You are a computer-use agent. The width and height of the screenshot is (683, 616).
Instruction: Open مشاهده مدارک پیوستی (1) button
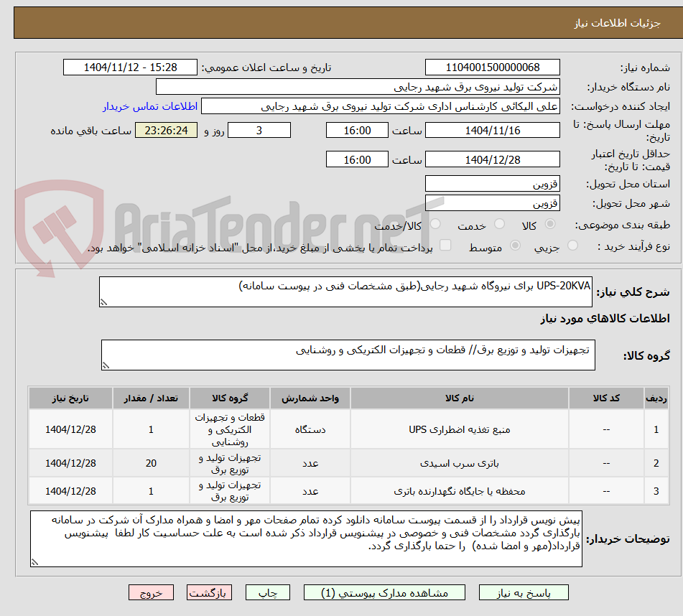click(384, 593)
